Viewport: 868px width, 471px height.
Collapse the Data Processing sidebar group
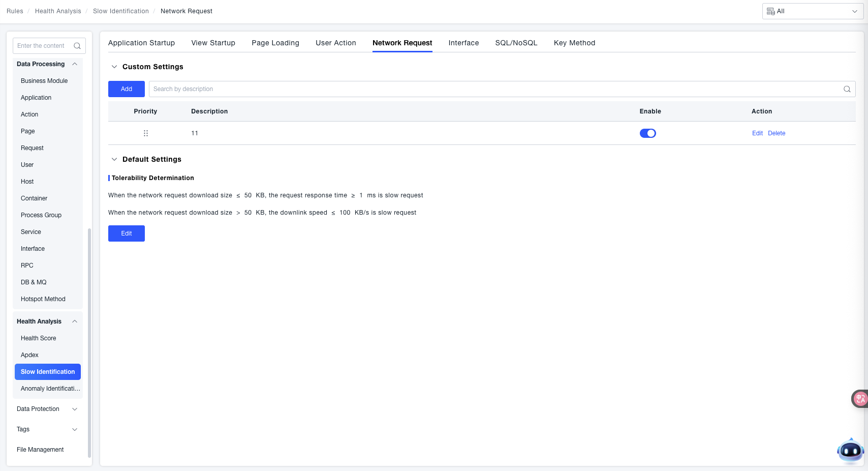[x=75, y=64]
